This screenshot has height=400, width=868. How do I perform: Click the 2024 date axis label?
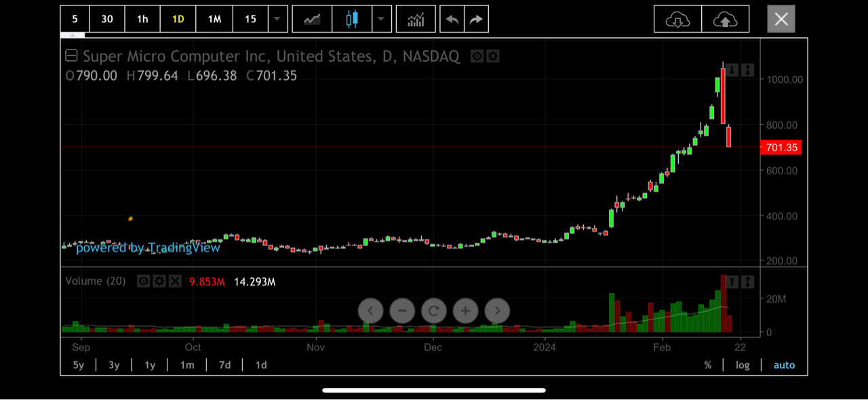(545, 347)
